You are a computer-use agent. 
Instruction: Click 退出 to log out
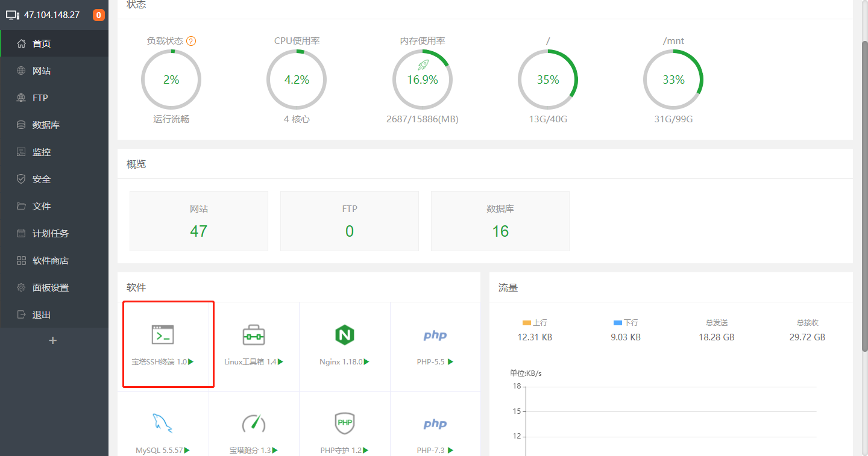(42, 315)
